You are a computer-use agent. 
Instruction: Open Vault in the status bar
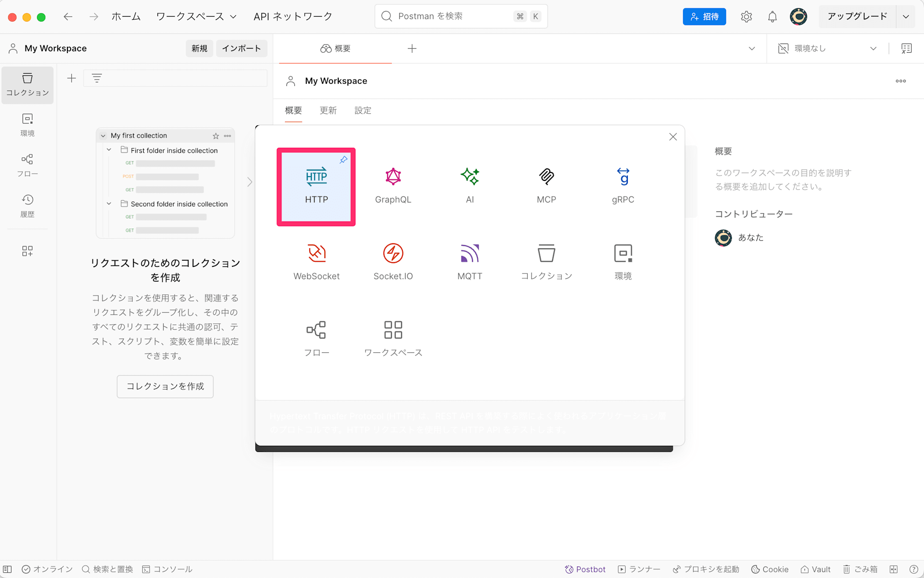[x=815, y=569]
